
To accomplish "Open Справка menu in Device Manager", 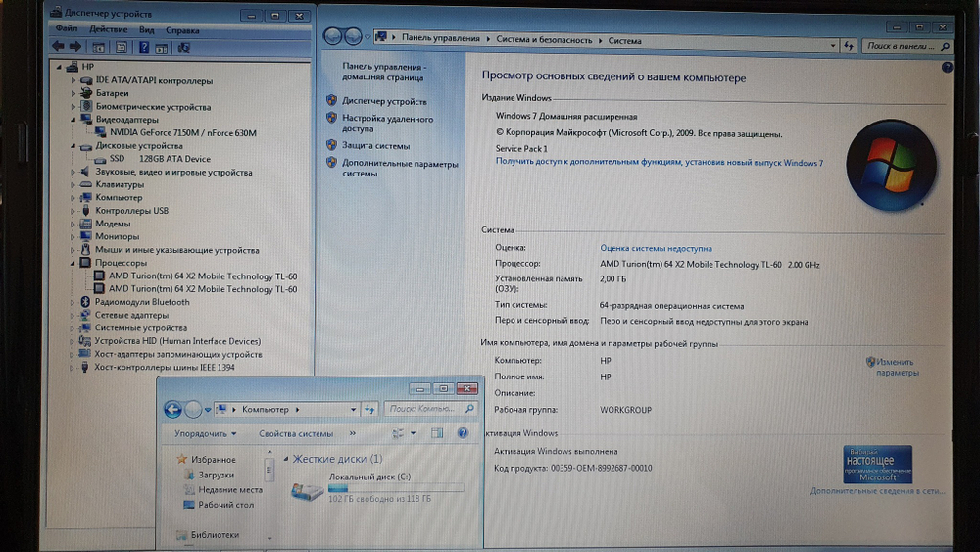I will click(182, 30).
